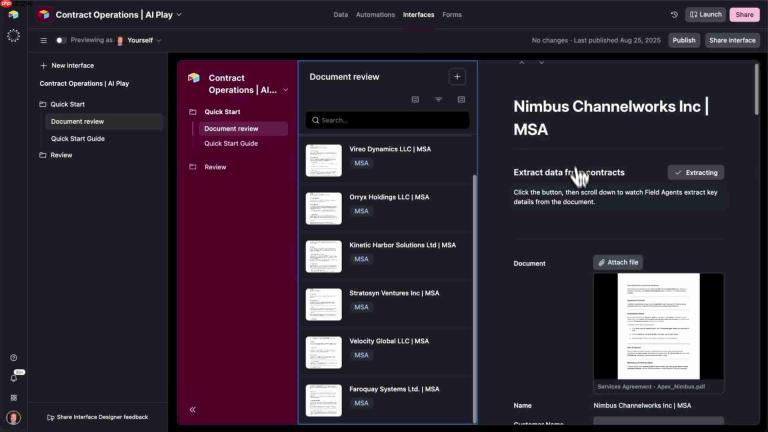Click the Attach file button
The height and width of the screenshot is (432, 768).
pyautogui.click(x=618, y=263)
